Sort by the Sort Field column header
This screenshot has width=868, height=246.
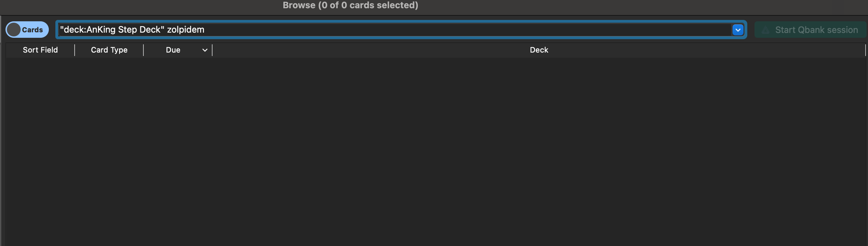[x=40, y=50]
